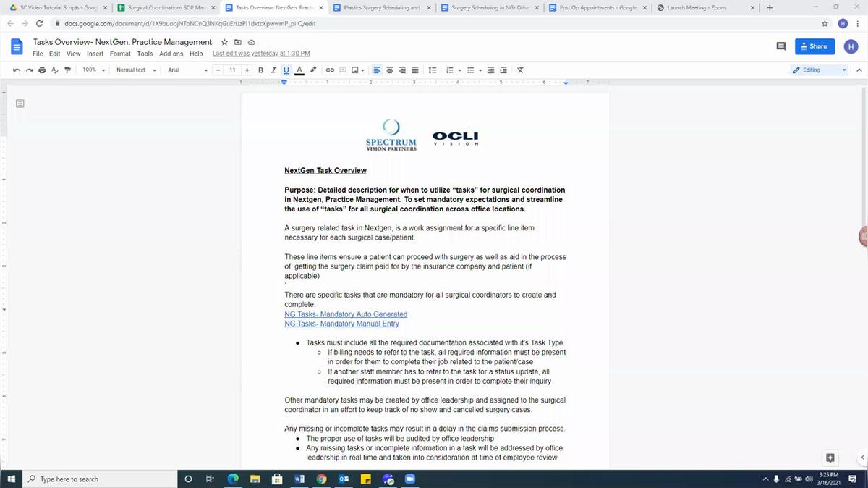This screenshot has width=868, height=488.
Task: Insert a link using the toolbar
Action: tap(329, 70)
